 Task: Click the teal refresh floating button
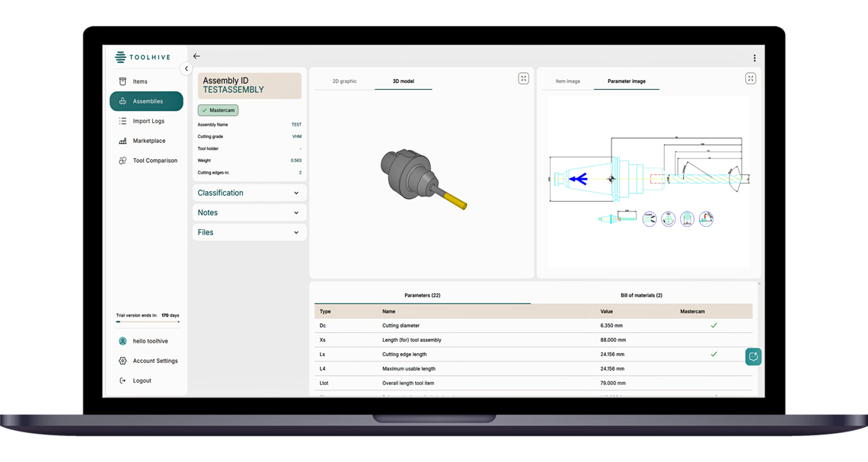coord(752,356)
